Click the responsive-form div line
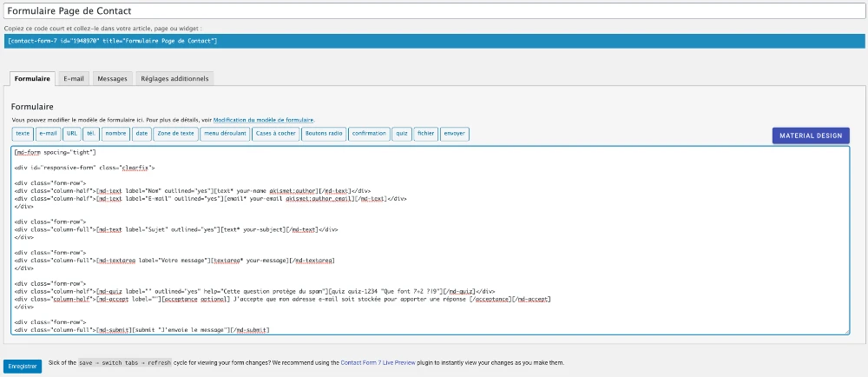Screen dimensions: 868x377 [85, 167]
